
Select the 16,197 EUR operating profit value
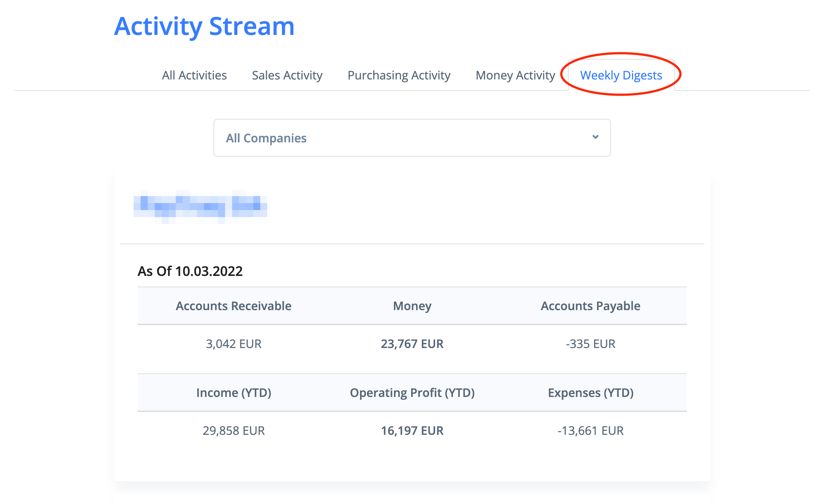pos(412,430)
